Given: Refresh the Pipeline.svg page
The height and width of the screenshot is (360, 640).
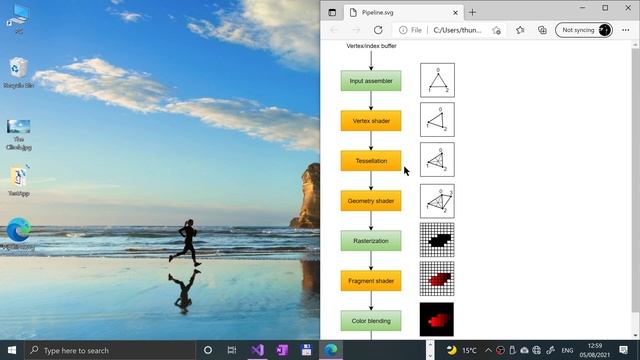Looking at the screenshot, I should click(x=378, y=30).
